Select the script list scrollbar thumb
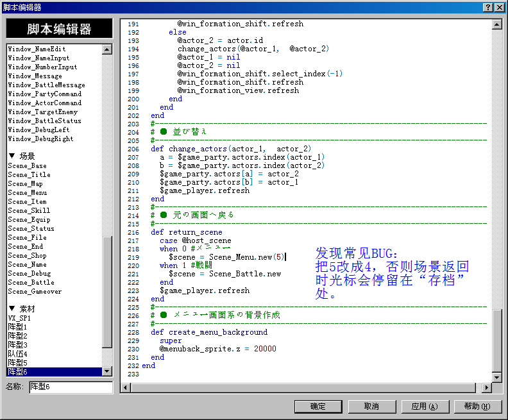508x420 pixels. (107, 292)
